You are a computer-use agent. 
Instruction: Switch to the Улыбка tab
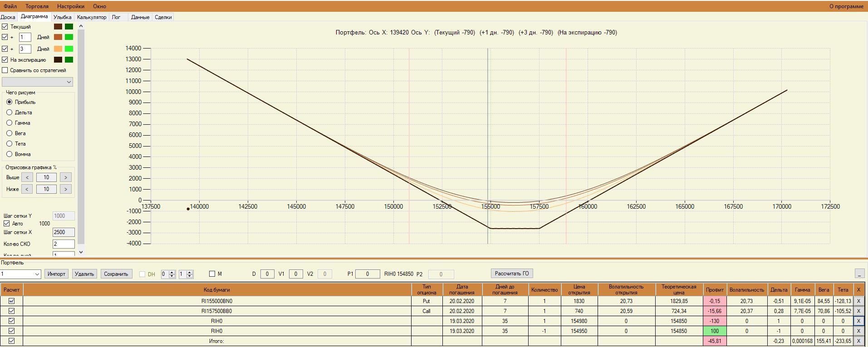tap(63, 17)
